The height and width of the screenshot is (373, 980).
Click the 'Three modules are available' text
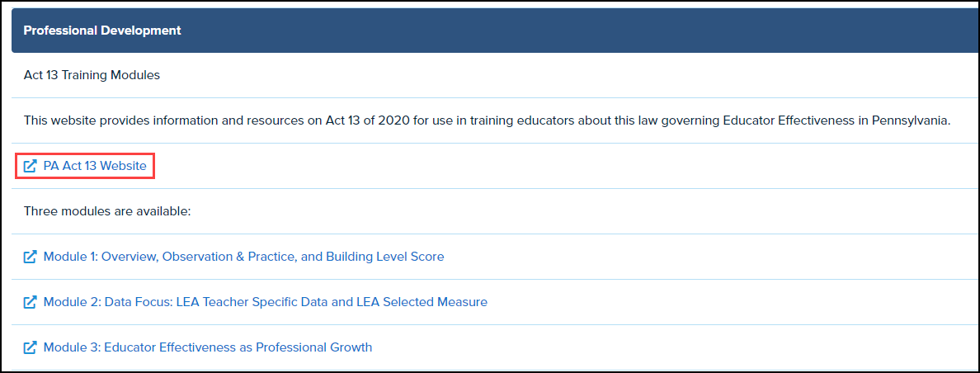[x=107, y=211]
